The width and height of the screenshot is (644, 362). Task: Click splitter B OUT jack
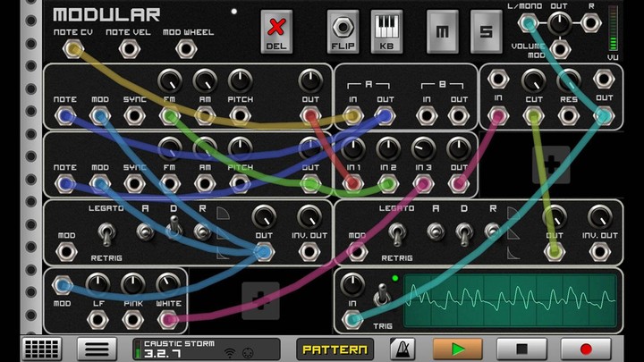(459, 116)
